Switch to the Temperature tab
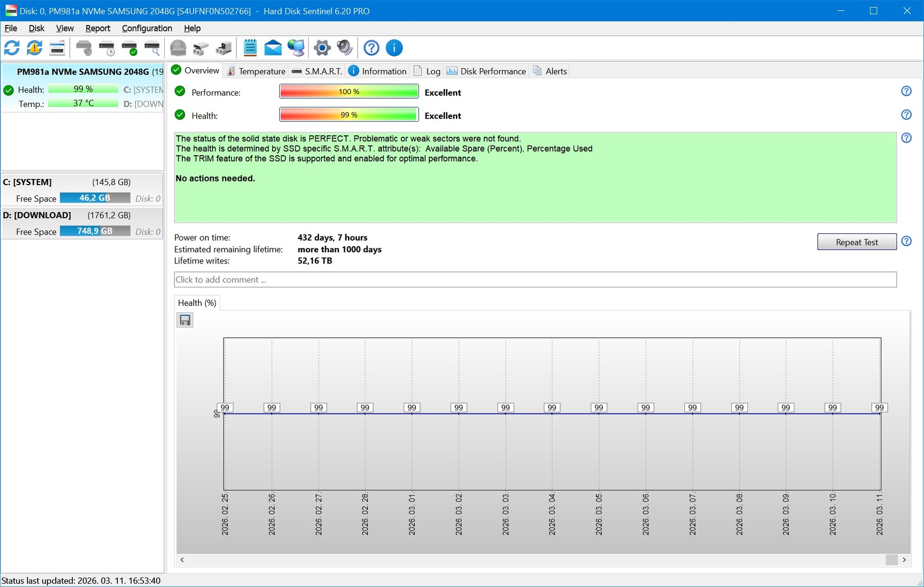Image resolution: width=924 pixels, height=587 pixels. coord(256,71)
